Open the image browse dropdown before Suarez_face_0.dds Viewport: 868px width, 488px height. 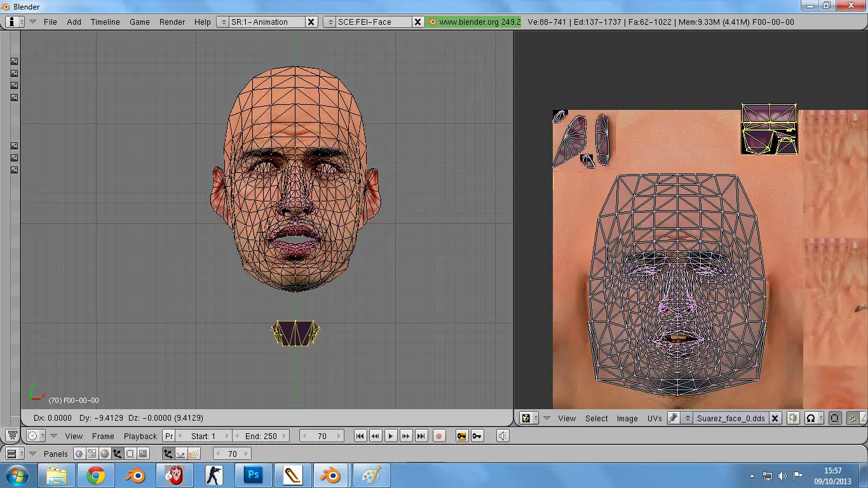(x=688, y=418)
